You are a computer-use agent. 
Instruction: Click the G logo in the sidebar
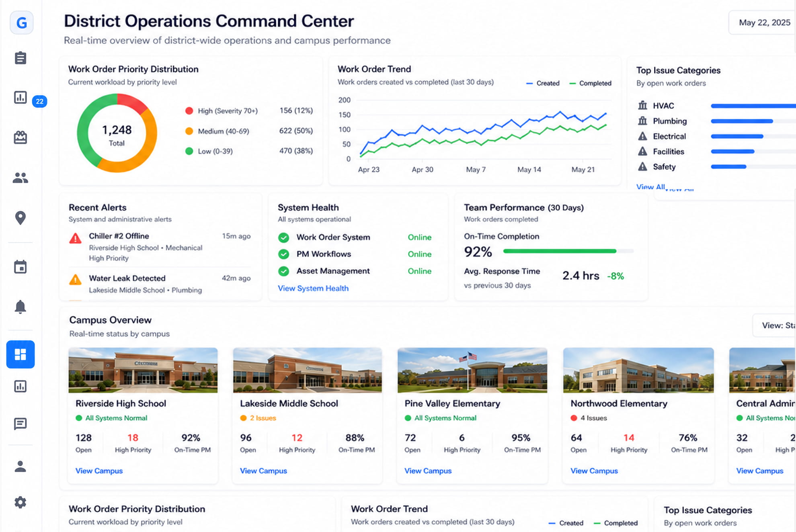pos(21,23)
